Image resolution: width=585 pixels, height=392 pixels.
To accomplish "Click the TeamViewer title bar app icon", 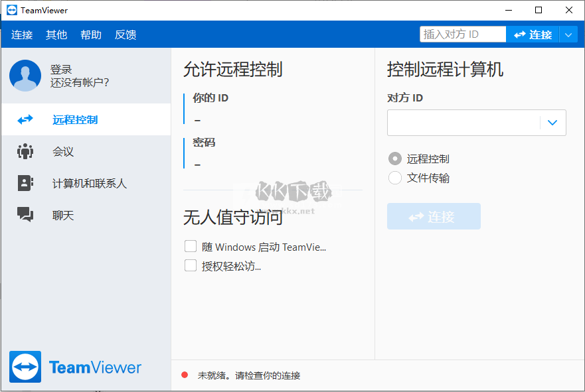I will tap(11, 11).
